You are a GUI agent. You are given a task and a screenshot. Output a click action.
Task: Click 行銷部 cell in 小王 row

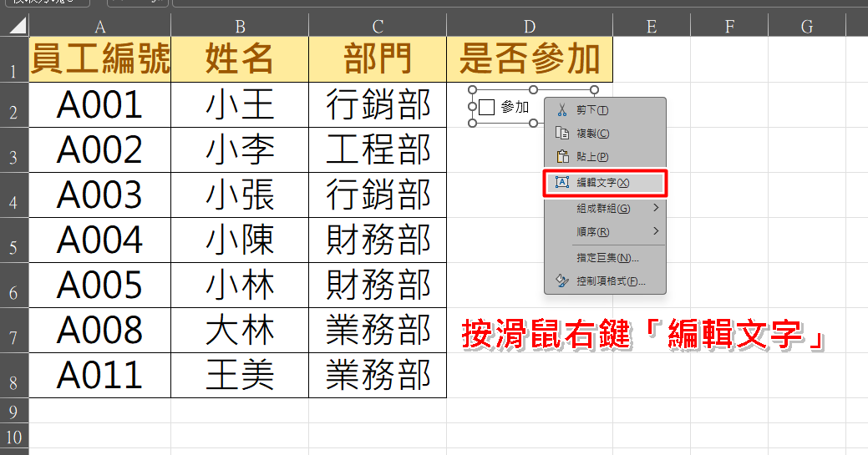[x=378, y=105]
